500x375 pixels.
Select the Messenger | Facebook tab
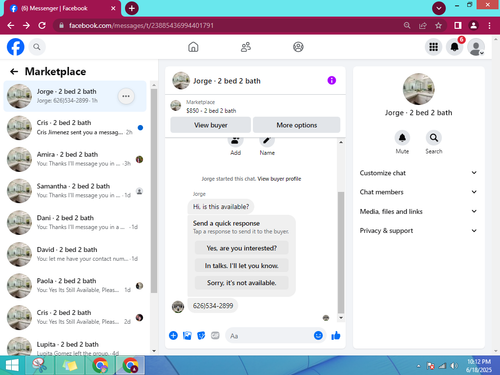pyautogui.click(x=62, y=8)
